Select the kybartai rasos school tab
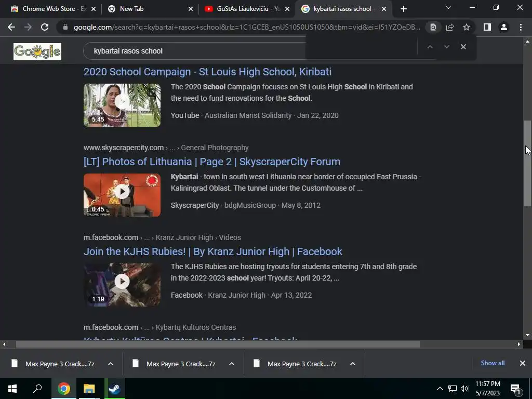The height and width of the screenshot is (399, 532). 343,9
